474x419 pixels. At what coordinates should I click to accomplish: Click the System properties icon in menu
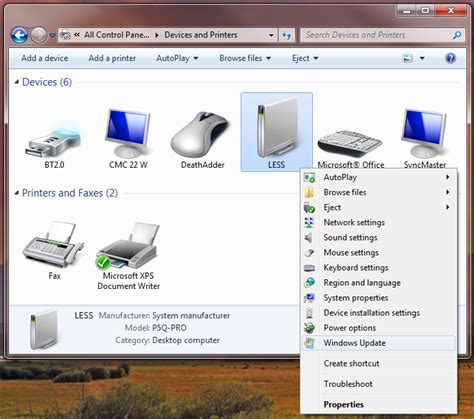pos(309,298)
